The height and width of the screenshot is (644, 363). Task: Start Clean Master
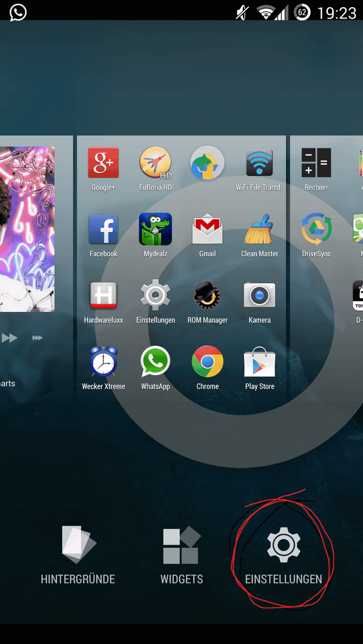click(259, 236)
